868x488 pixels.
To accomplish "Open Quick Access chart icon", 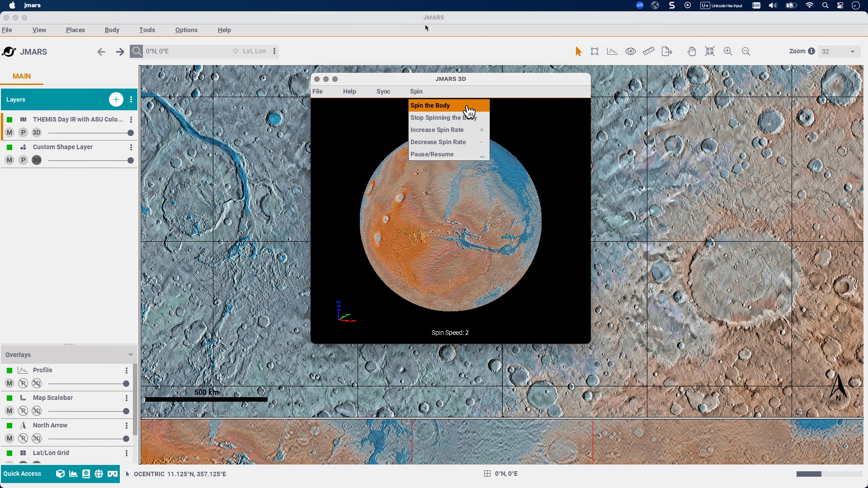I will pos(73,474).
